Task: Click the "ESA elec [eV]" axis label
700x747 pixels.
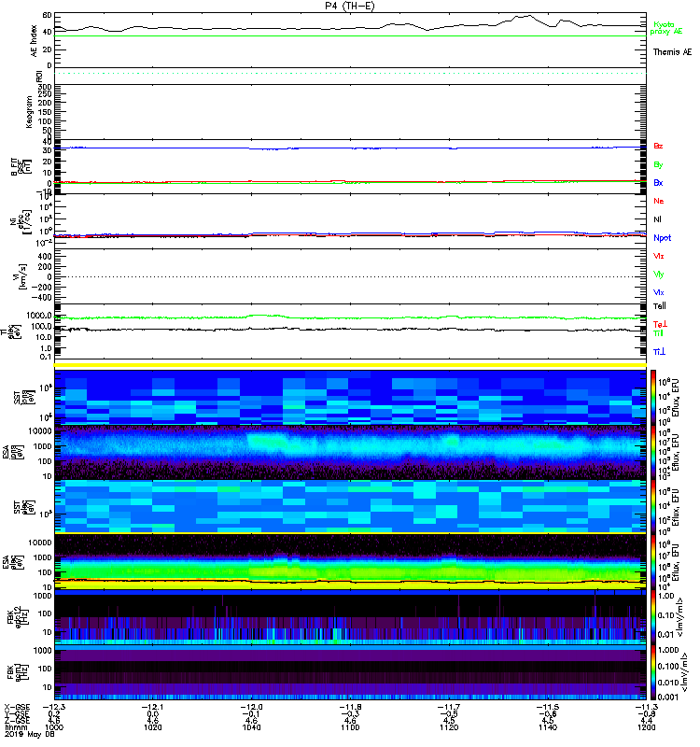Action: [13, 562]
